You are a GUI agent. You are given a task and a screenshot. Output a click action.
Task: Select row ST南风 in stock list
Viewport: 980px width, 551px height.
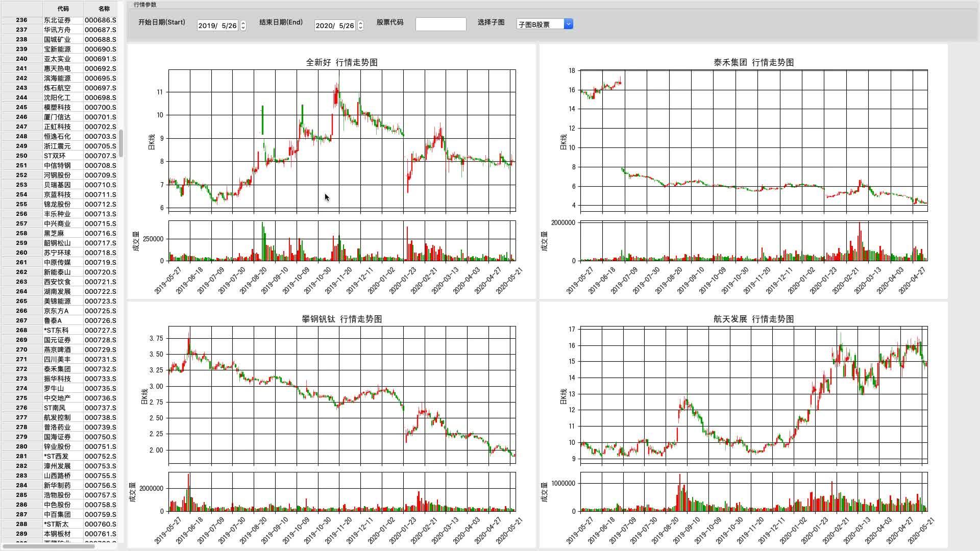pyautogui.click(x=59, y=408)
